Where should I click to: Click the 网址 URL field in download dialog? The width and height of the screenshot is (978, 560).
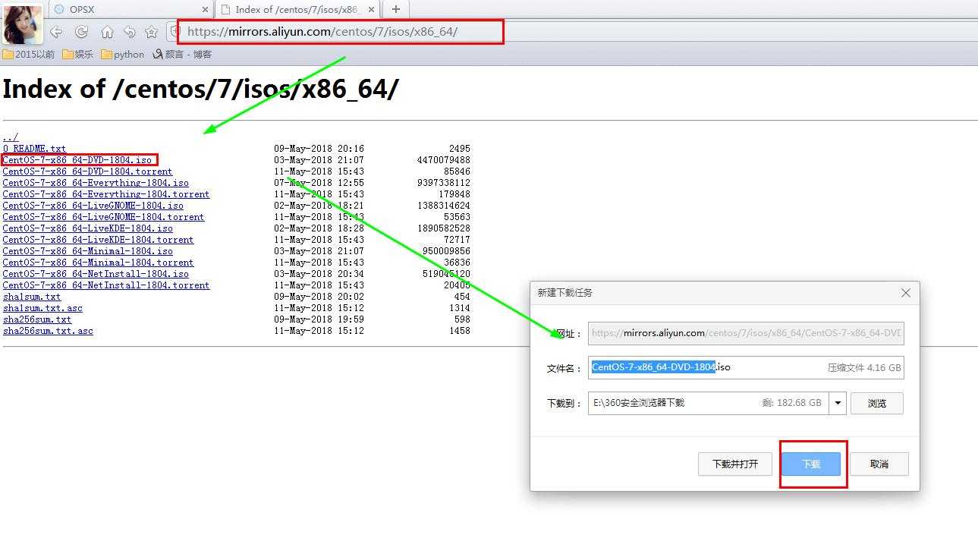tap(746, 333)
